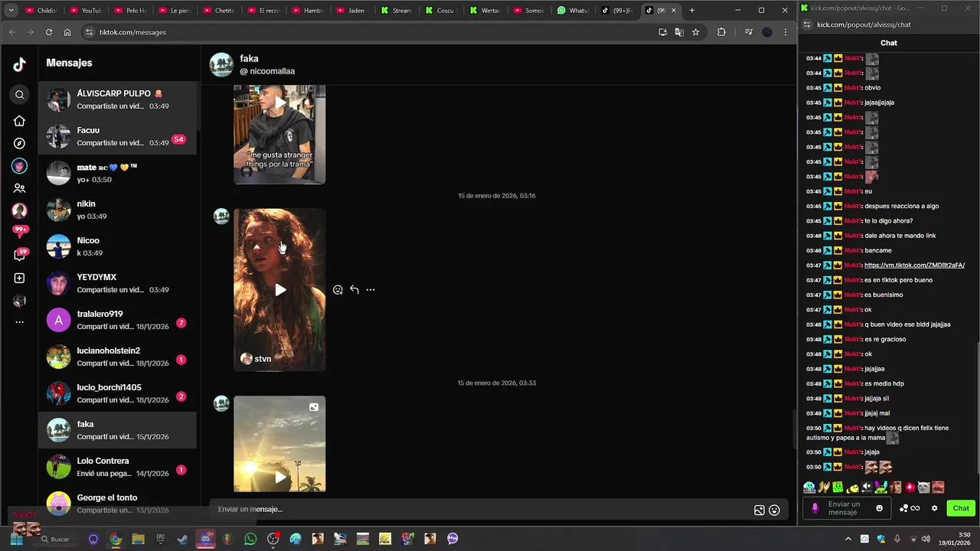Screen dimensions: 980x551
Task: Bookmark this page with star icon
Action: pos(695,32)
